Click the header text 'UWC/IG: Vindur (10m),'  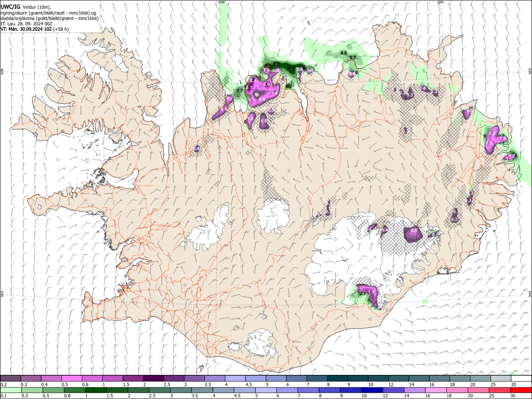click(x=26, y=7)
